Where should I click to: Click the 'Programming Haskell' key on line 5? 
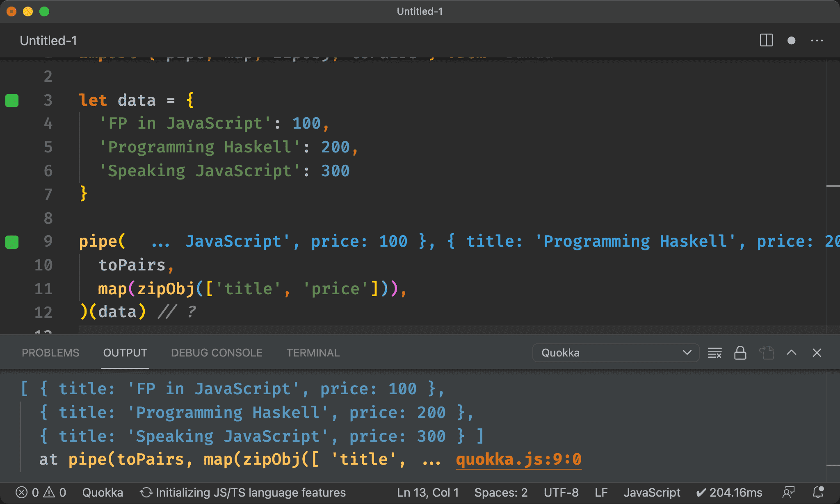click(x=200, y=147)
